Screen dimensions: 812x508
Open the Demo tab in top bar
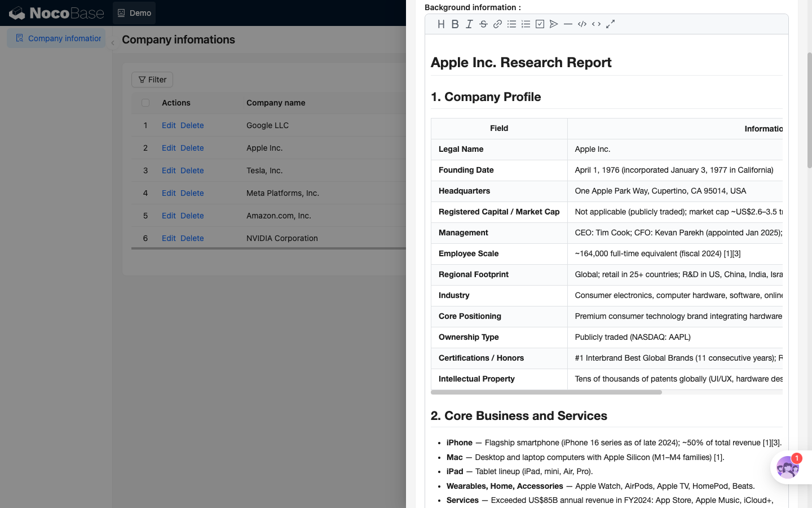(x=134, y=13)
